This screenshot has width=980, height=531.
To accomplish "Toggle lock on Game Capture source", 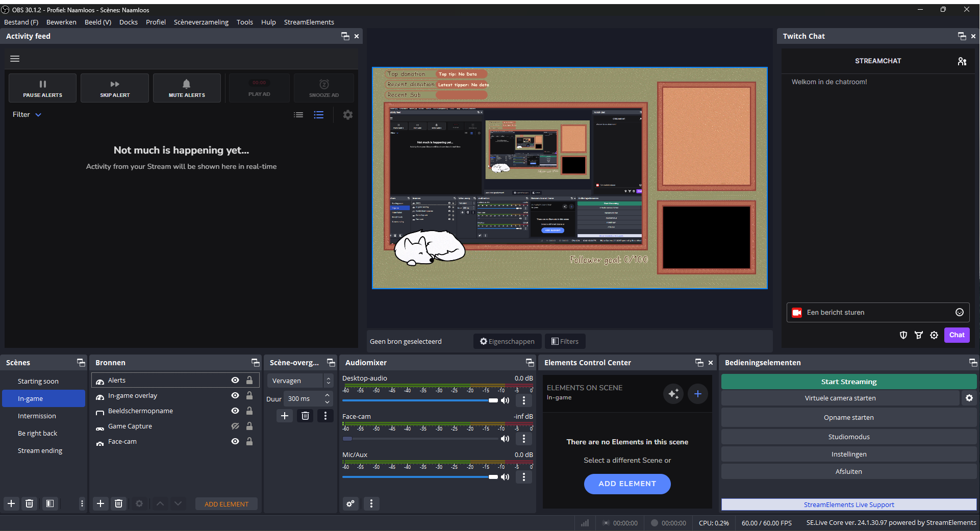I will pos(249,426).
